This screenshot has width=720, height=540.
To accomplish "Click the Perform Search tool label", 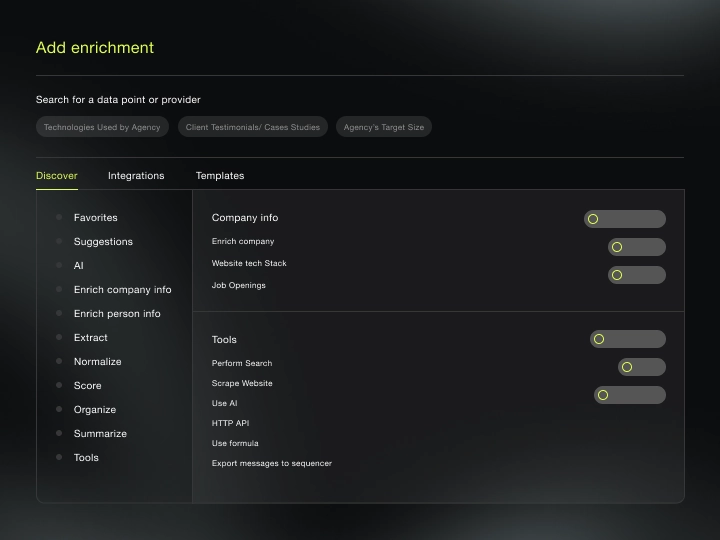I will (242, 363).
